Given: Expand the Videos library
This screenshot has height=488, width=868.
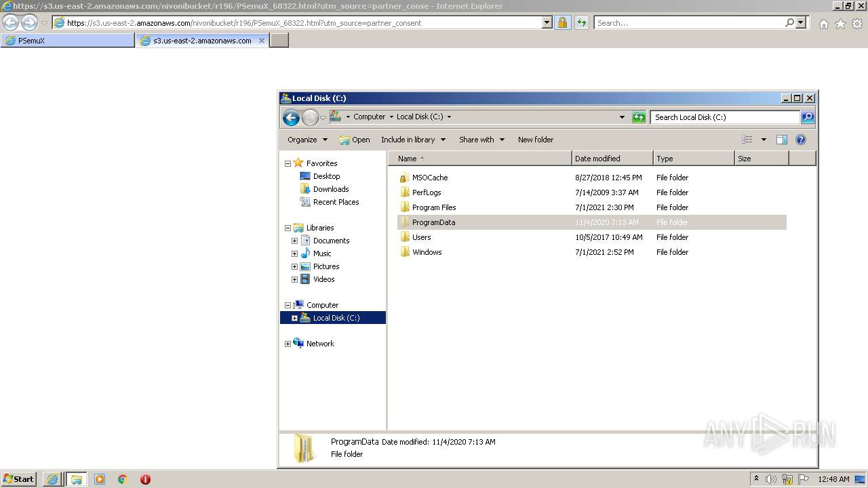Looking at the screenshot, I should coord(294,279).
